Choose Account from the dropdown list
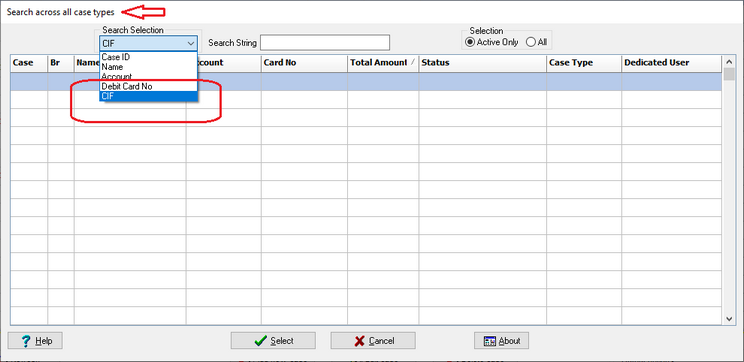The height and width of the screenshot is (362, 744). point(149,76)
